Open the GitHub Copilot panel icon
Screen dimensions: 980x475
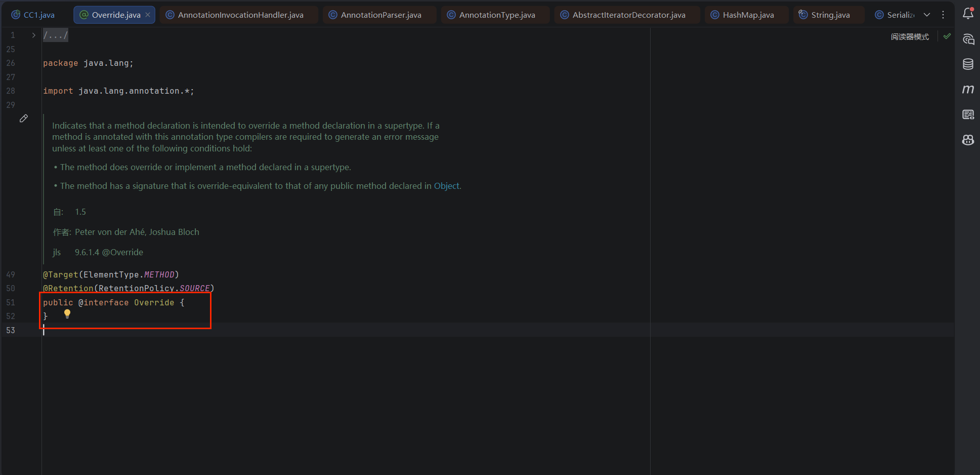pos(968,140)
